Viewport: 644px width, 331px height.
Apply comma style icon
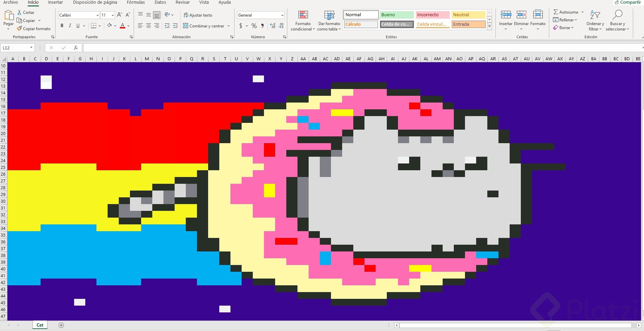pyautogui.click(x=262, y=26)
